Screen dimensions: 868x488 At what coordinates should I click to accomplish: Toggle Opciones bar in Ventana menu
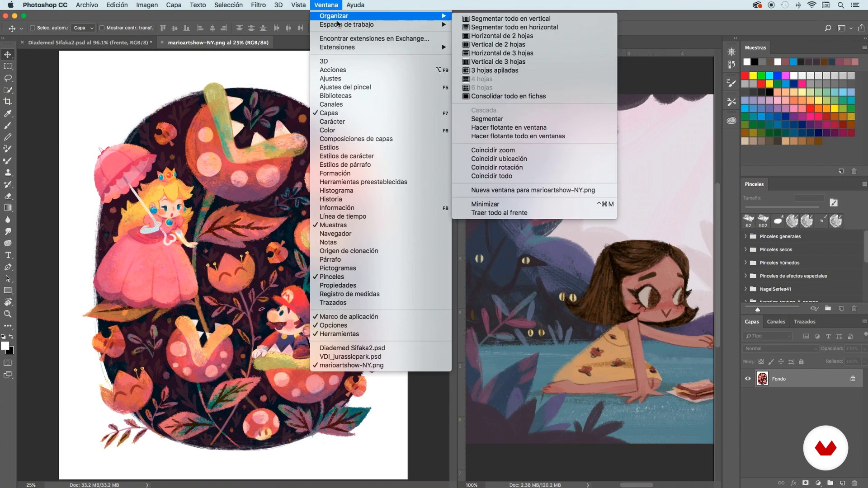click(381, 325)
